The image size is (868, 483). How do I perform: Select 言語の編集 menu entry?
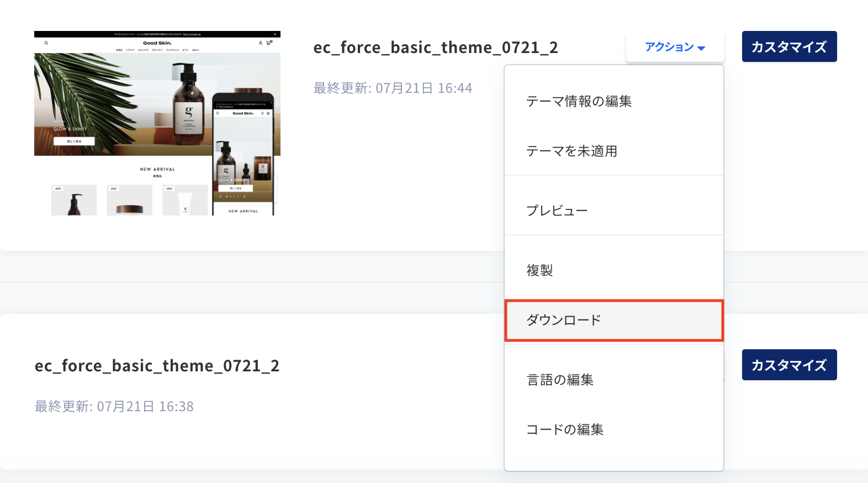click(613, 380)
